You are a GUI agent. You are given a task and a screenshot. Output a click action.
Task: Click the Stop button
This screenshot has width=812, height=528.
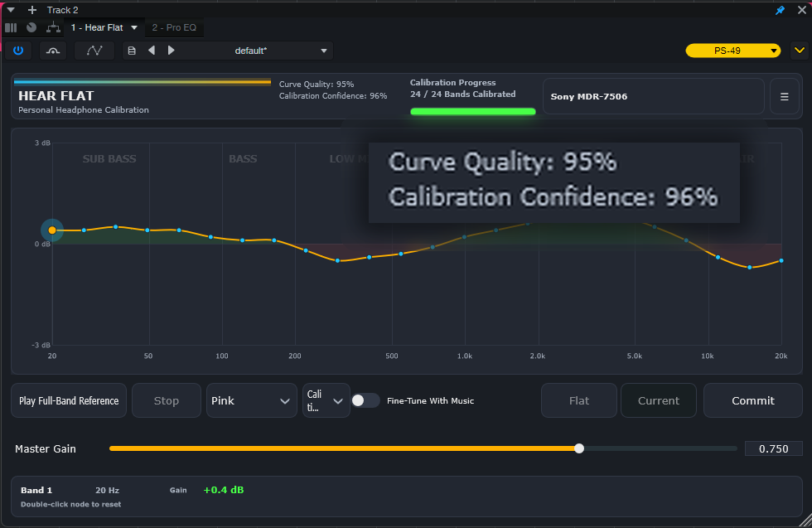(167, 400)
